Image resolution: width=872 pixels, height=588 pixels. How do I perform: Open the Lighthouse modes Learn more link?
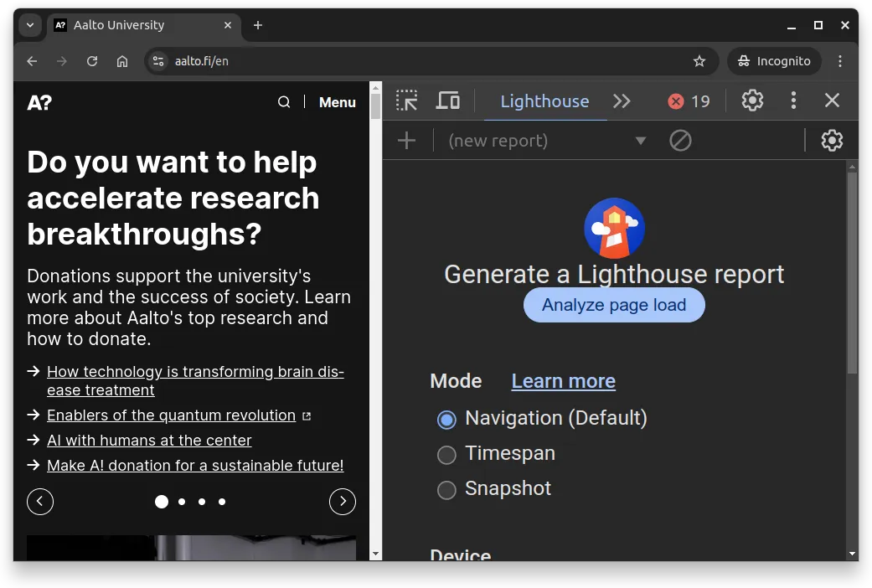click(x=563, y=381)
